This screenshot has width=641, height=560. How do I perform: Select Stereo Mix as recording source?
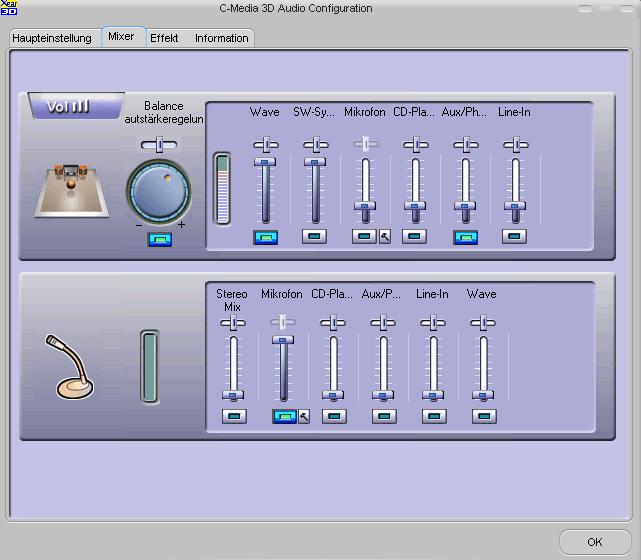tap(234, 416)
